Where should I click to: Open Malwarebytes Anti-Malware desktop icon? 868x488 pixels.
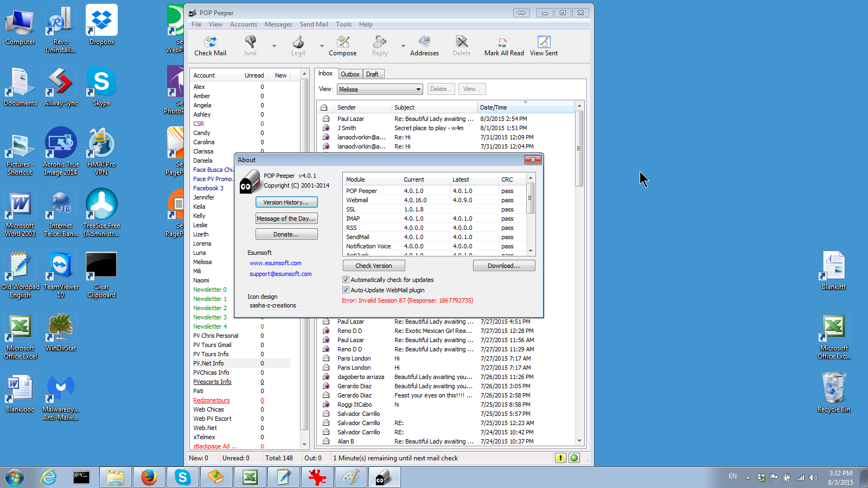61,396
